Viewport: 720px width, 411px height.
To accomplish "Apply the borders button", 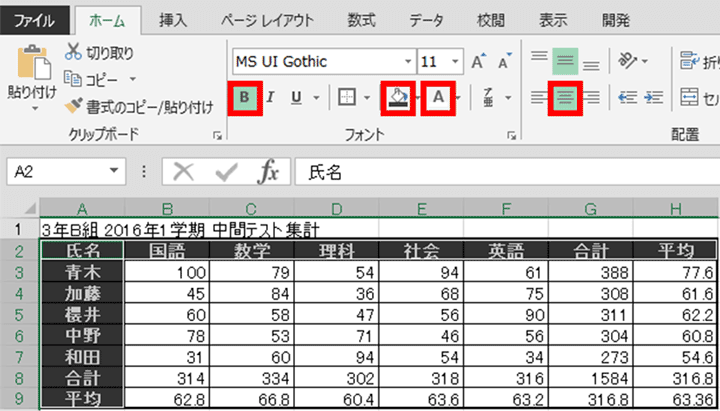I will (x=347, y=97).
